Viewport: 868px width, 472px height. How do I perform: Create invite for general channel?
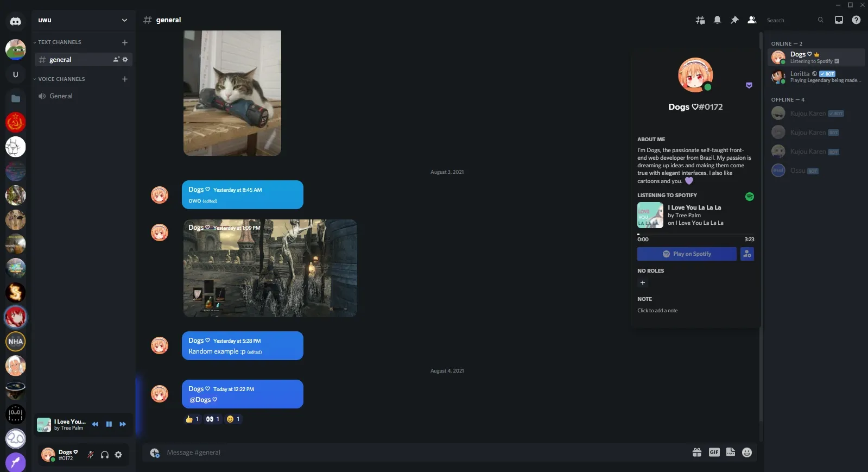pos(116,60)
